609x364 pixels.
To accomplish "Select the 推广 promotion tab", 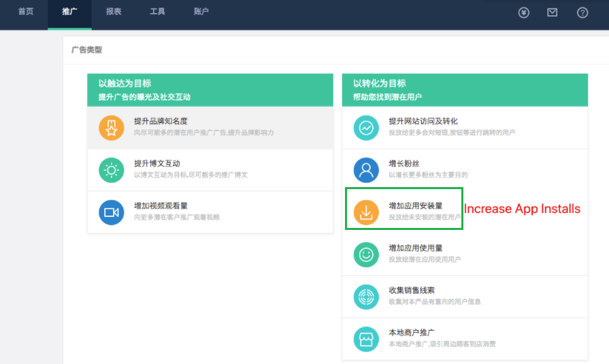I will 69,12.
